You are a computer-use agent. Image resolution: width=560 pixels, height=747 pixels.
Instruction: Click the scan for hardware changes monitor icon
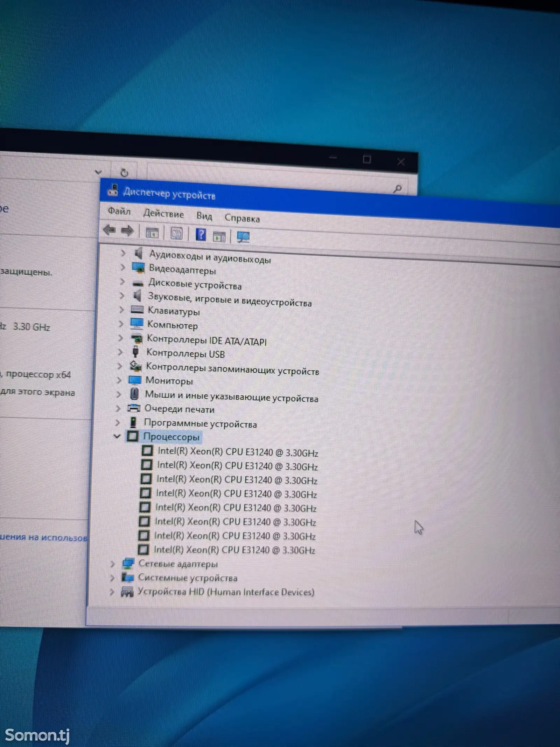coord(243,237)
